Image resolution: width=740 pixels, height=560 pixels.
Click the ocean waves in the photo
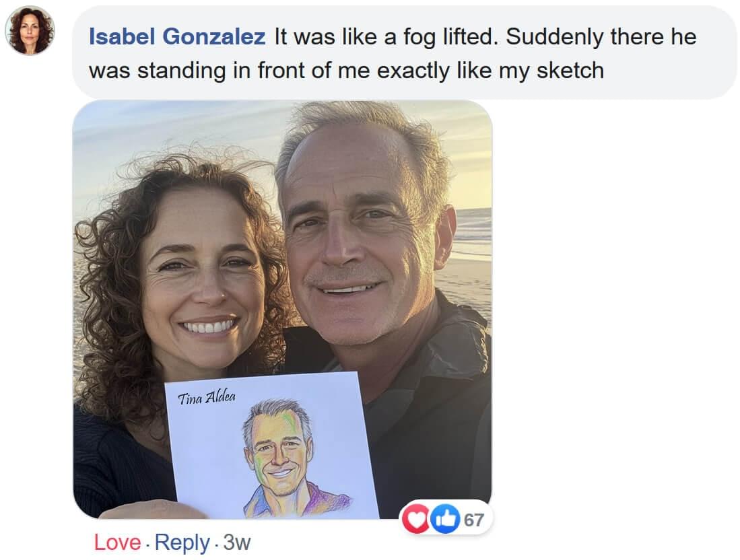(x=473, y=225)
